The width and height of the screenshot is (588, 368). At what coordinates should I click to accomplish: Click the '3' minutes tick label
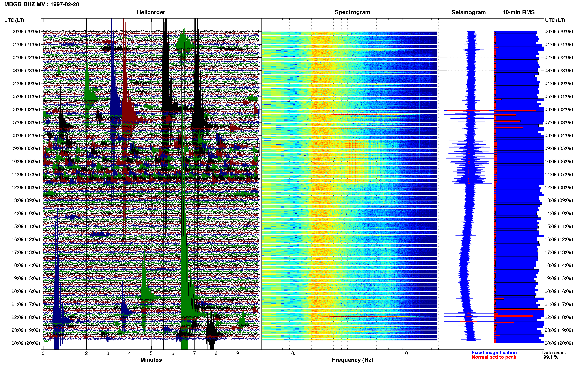click(108, 353)
